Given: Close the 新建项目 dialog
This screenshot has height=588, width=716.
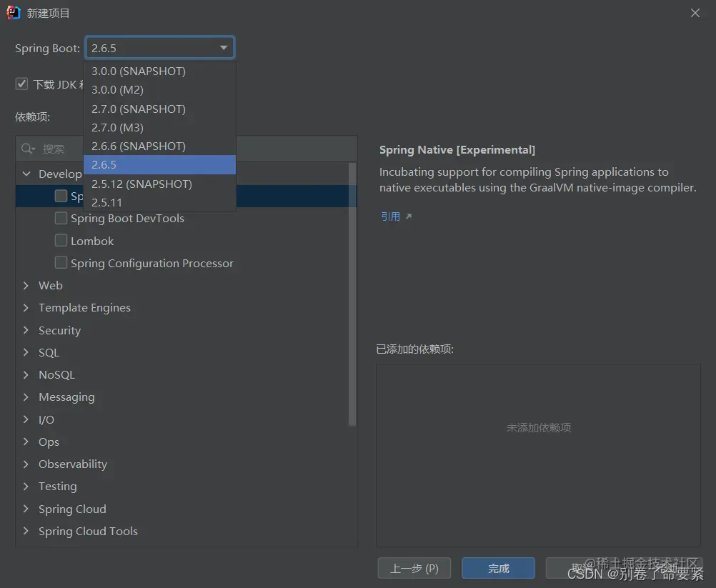Looking at the screenshot, I should coord(695,13).
